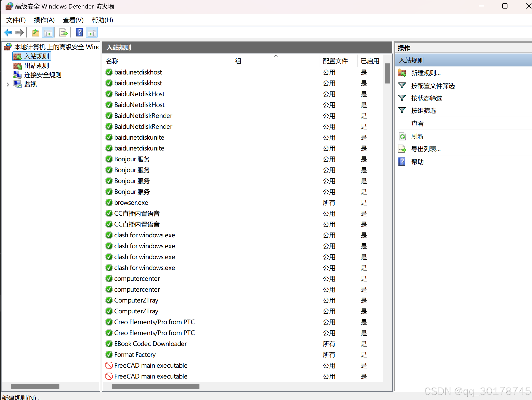The width and height of the screenshot is (532, 400).
Task: Click the Forward arrow toolbar icon
Action: (x=20, y=33)
